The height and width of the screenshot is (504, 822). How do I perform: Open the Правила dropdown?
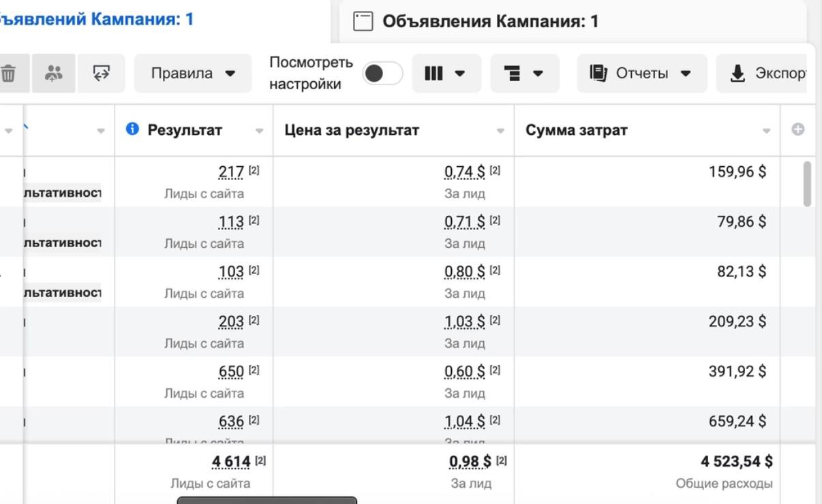click(x=193, y=73)
